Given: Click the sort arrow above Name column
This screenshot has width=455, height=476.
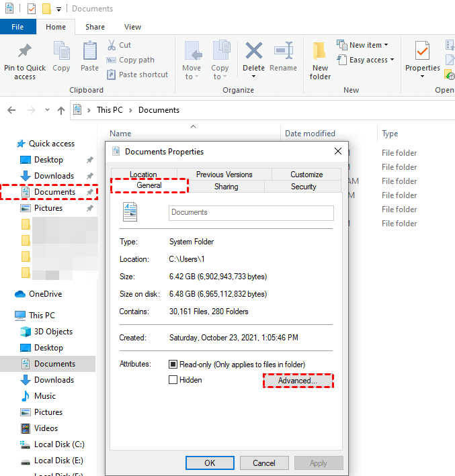Looking at the screenshot, I should coord(193,127).
